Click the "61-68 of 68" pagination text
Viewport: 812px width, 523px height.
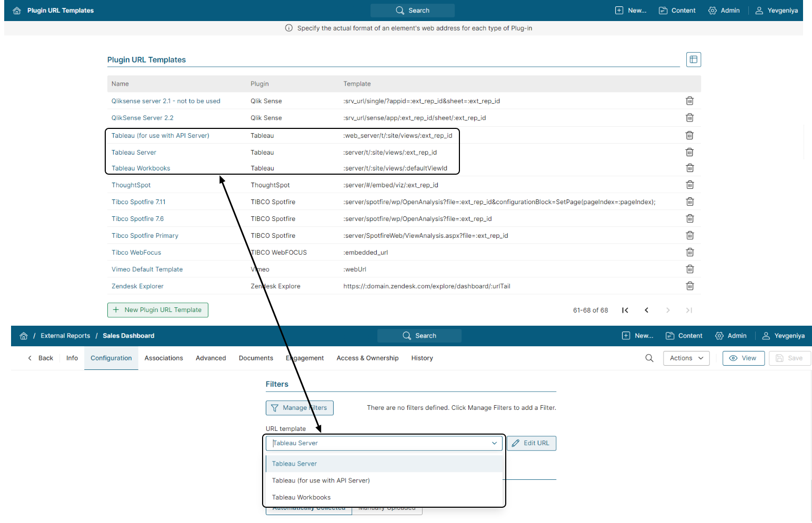point(590,310)
